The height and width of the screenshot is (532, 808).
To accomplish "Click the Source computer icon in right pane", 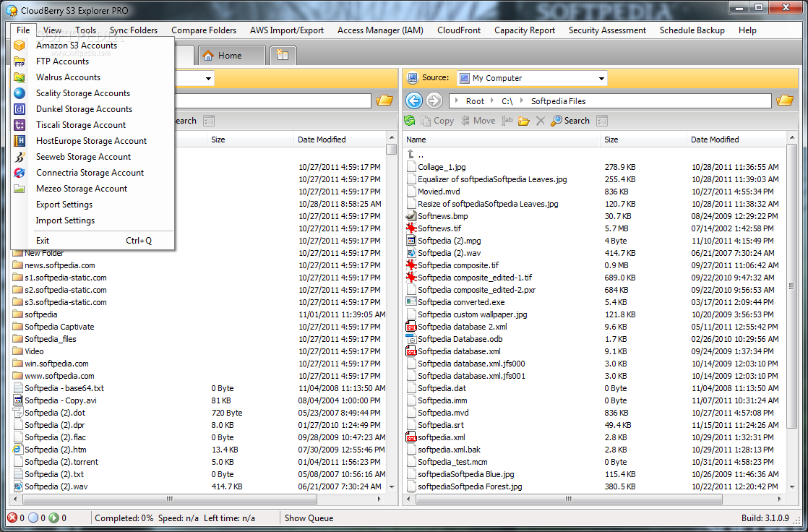I will pos(412,78).
